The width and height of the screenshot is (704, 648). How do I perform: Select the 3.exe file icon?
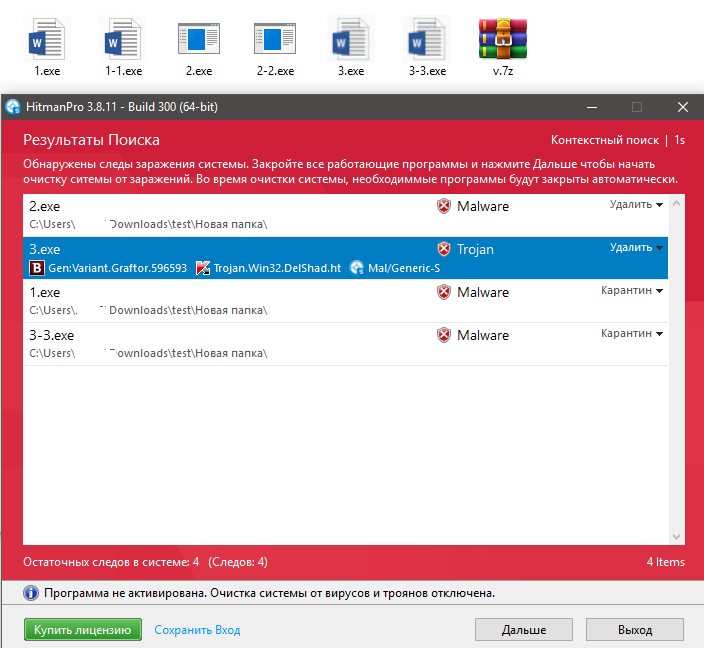click(351, 39)
